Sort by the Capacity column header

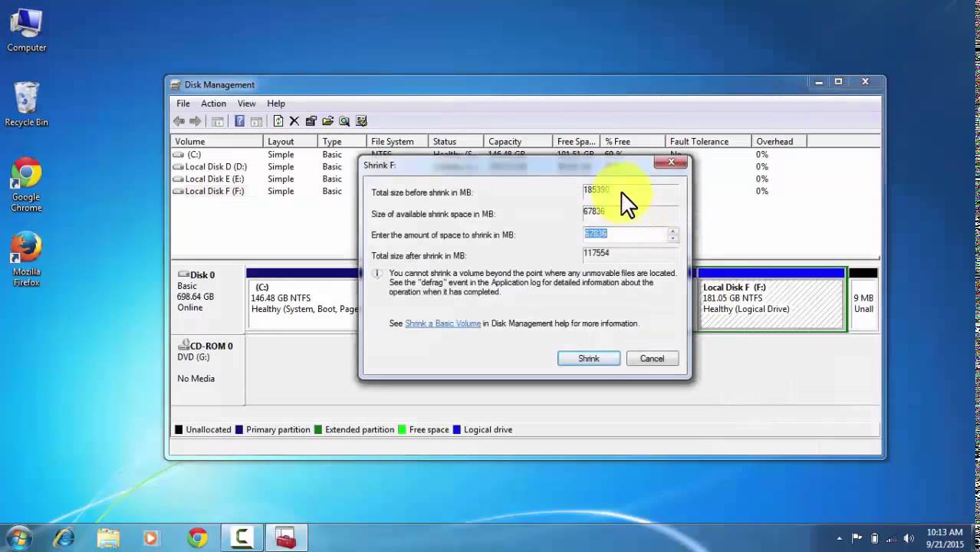(x=518, y=142)
